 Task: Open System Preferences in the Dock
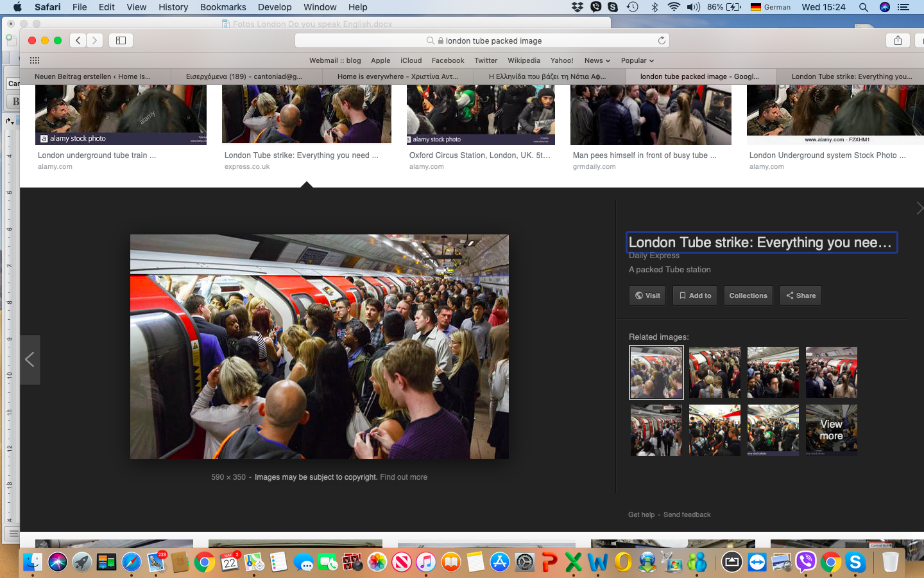tap(524, 563)
